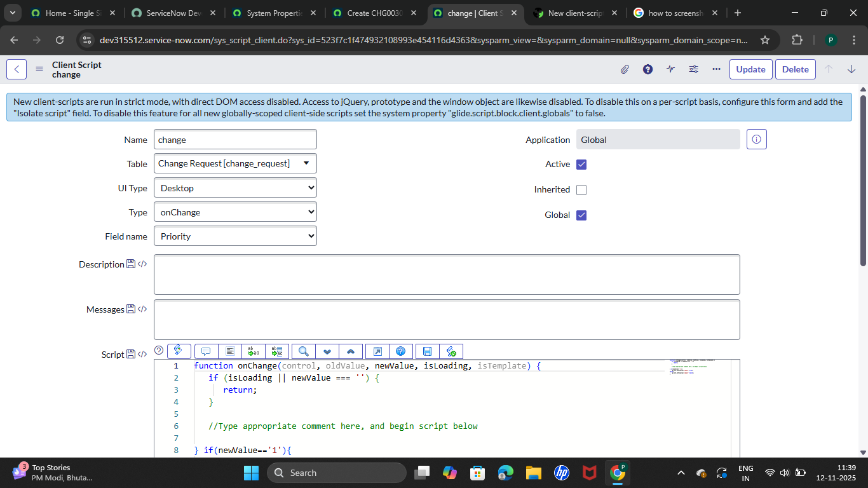Open the more options ellipsis in form header
The image size is (868, 488).
(716, 69)
